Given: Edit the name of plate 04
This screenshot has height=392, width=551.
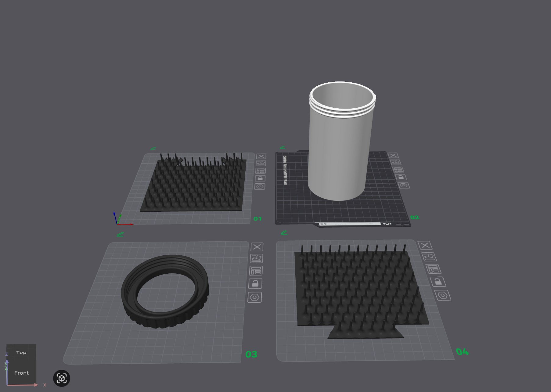Looking at the screenshot, I should [284, 233].
